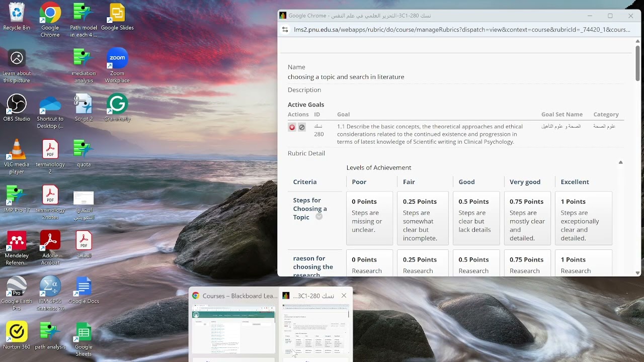Open the quota file icon
Image resolution: width=644 pixels, height=362 pixels.
84,153
